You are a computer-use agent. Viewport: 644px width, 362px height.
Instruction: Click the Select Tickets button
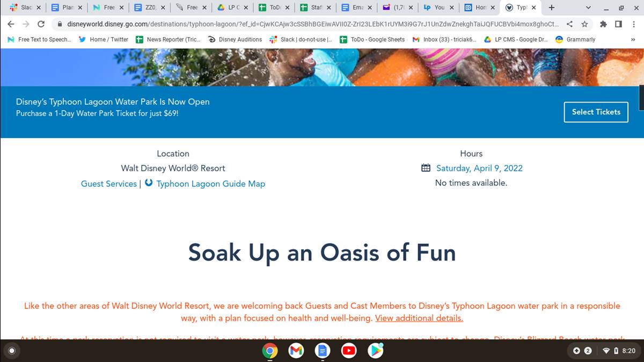[x=596, y=112]
